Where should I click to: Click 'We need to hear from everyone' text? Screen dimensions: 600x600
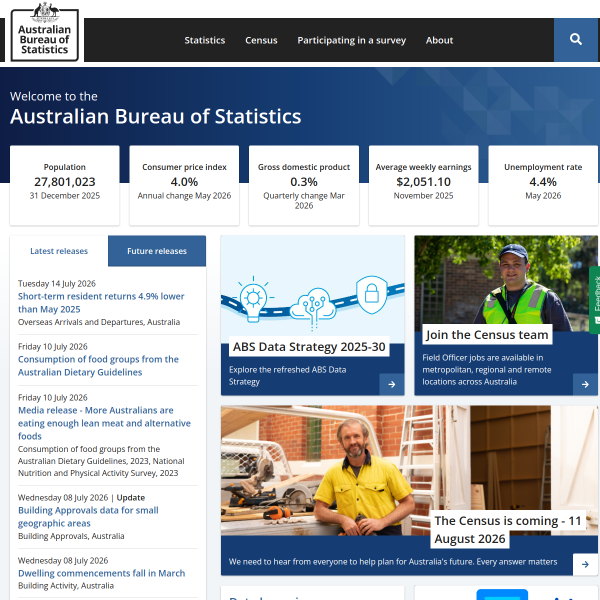click(393, 562)
